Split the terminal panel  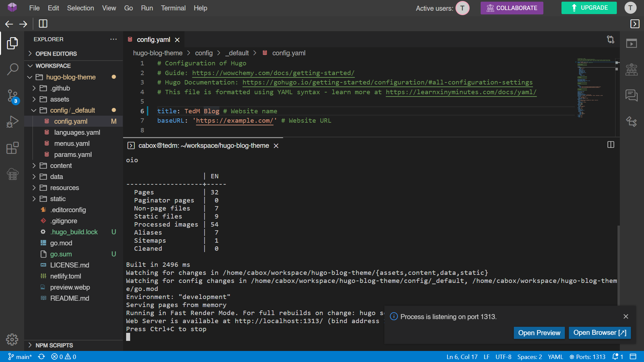[610, 145]
